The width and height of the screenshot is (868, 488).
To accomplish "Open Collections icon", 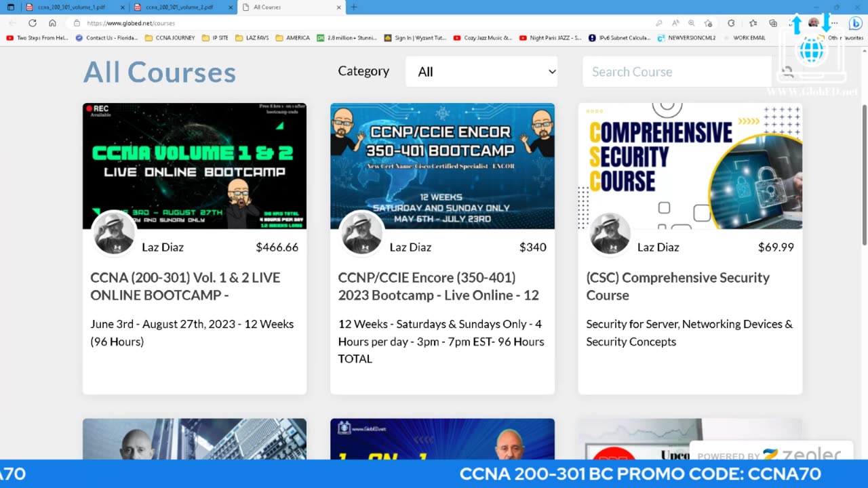I will [773, 23].
